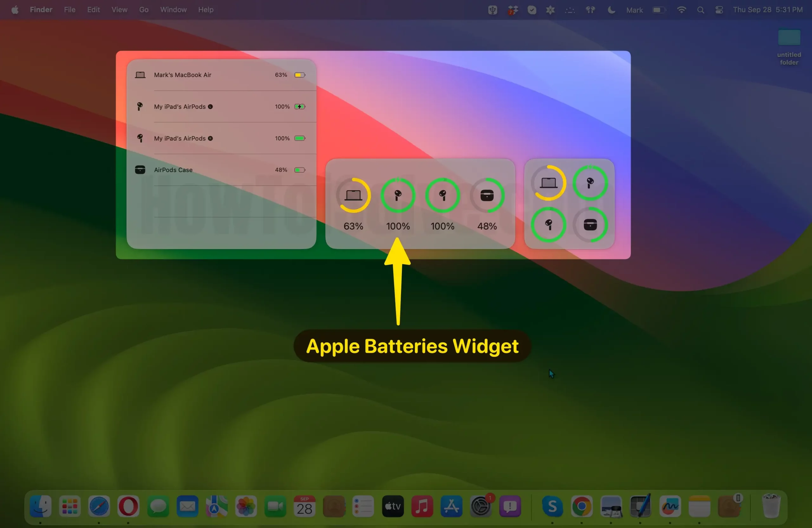Open Messages from the Dock
Screen dimensions: 812x528
[x=158, y=506]
